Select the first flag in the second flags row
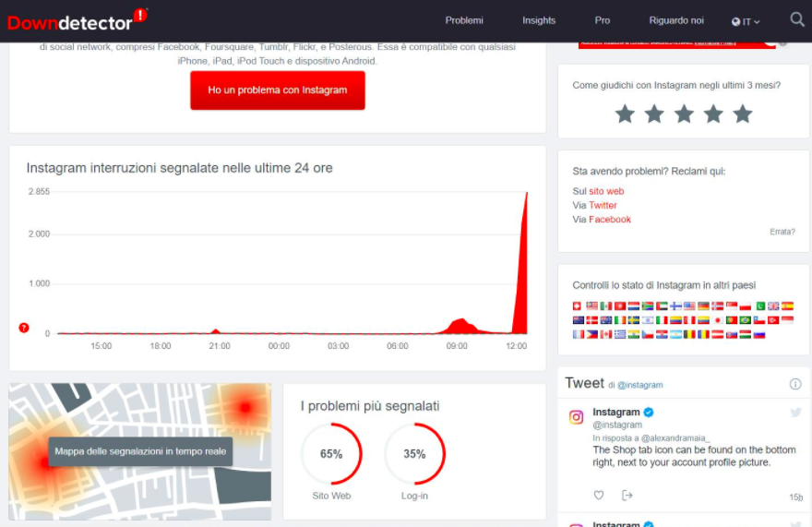This screenshot has height=527, width=812. 579,320
